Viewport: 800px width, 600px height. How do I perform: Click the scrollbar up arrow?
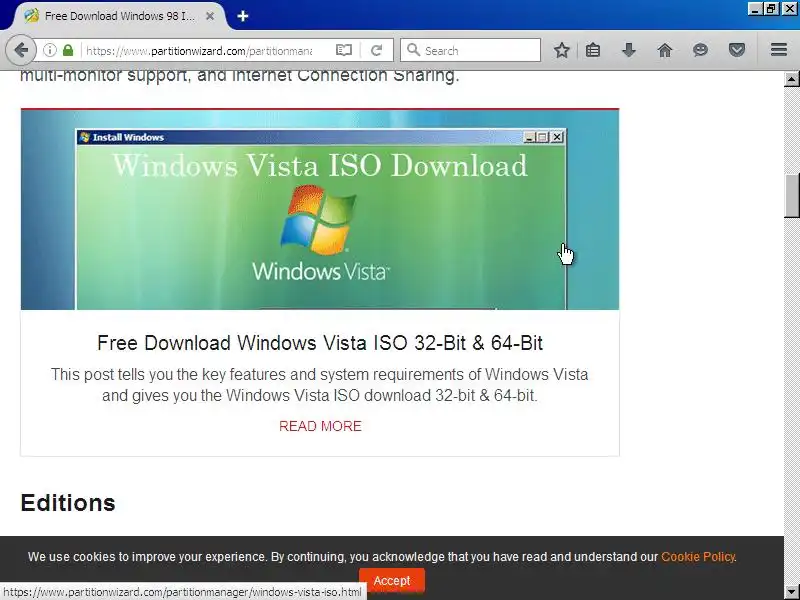click(x=792, y=79)
